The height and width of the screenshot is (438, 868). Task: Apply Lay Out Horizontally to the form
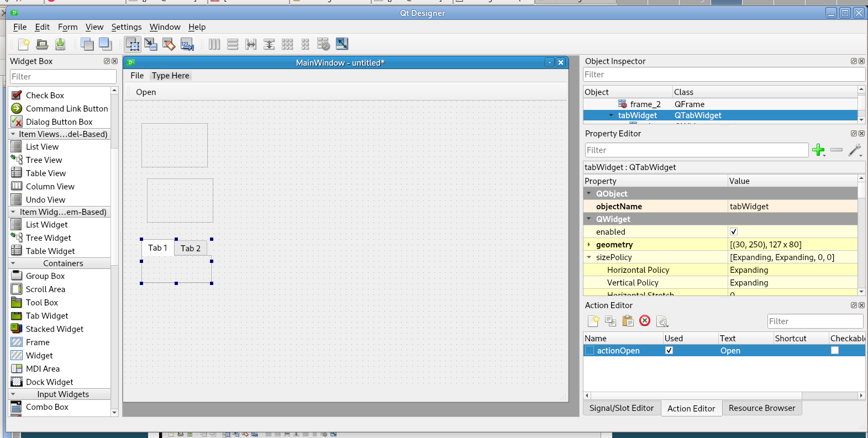point(214,44)
